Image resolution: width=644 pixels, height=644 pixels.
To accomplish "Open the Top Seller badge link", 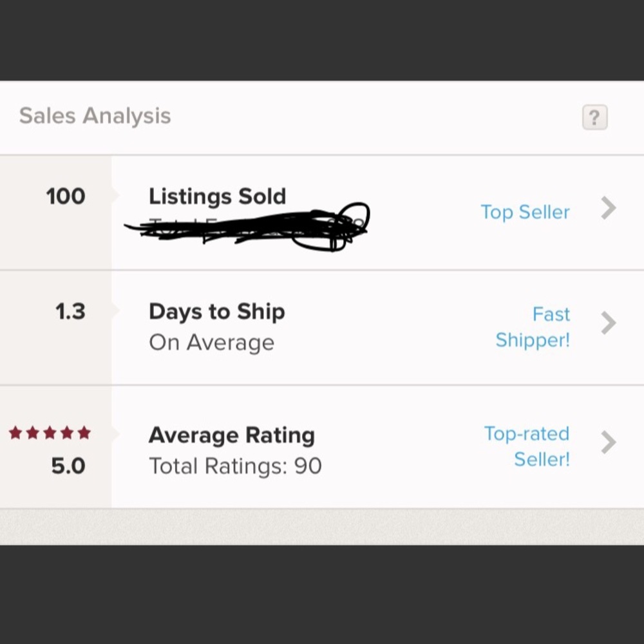I will tap(525, 212).
